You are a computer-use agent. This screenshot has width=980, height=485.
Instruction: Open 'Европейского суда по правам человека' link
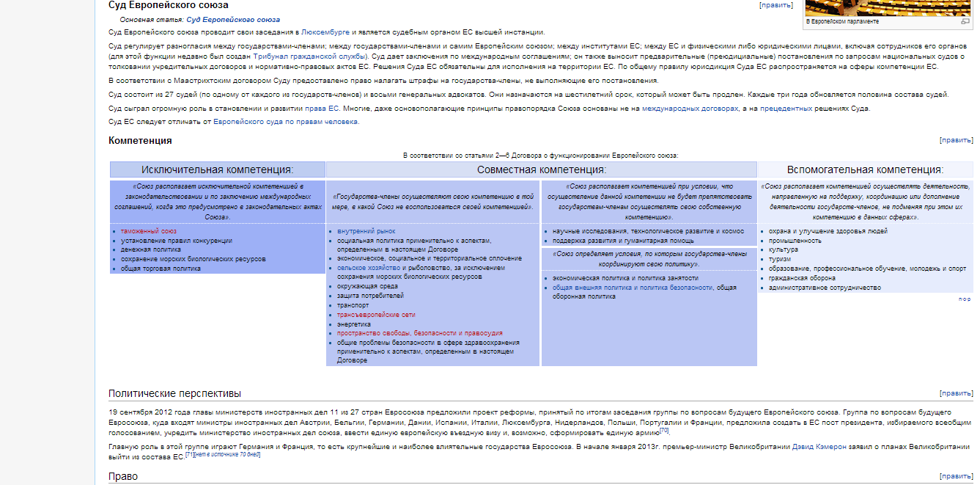click(x=286, y=122)
